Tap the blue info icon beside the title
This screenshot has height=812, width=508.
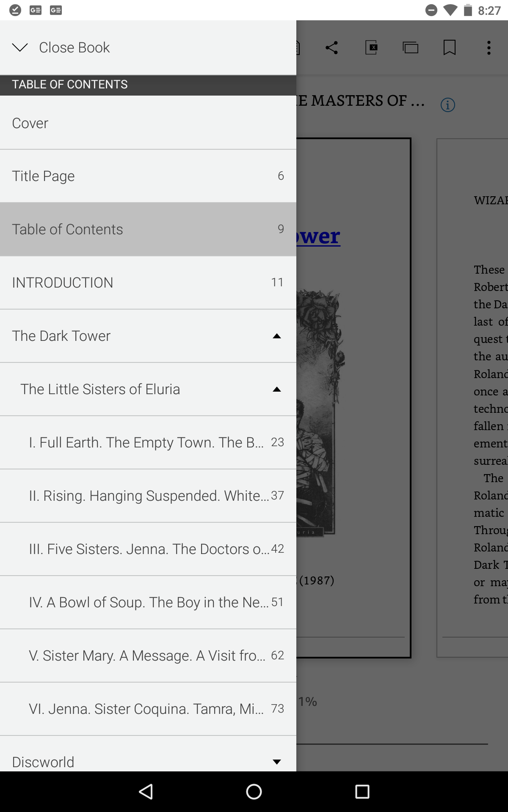(448, 105)
